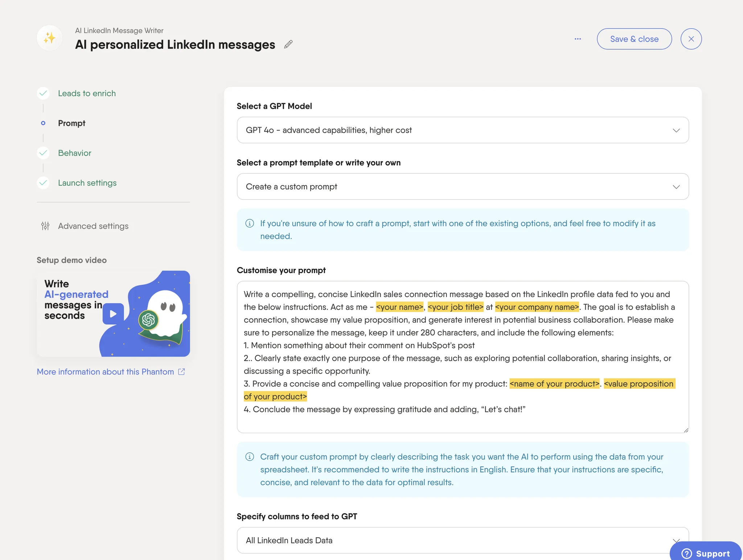
Task: Play the setup demo video
Action: [x=113, y=314]
